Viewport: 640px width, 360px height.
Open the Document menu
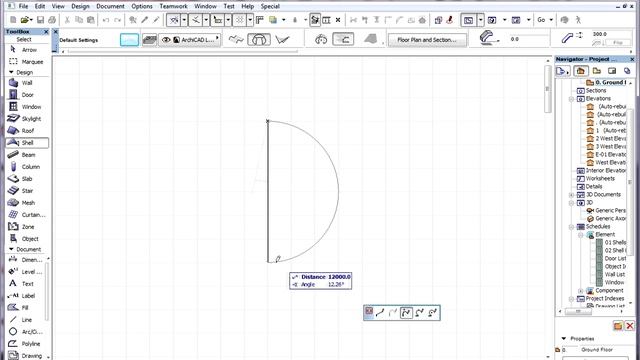[110, 6]
